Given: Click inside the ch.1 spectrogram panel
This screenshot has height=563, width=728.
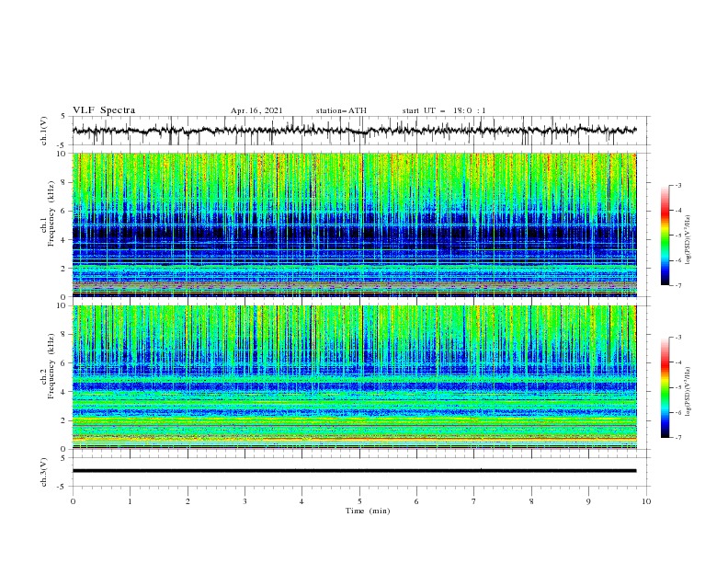Looking at the screenshot, I should click(355, 224).
